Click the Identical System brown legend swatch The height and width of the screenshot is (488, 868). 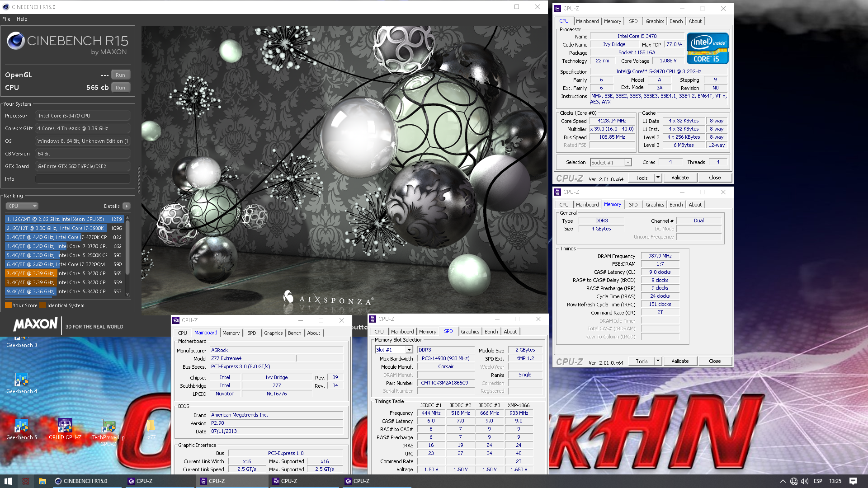(42, 305)
